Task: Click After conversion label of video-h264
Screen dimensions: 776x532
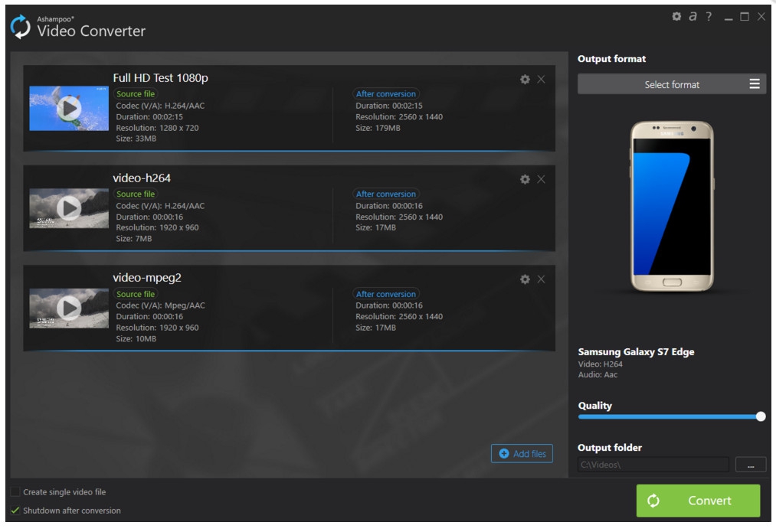Action: coord(385,194)
